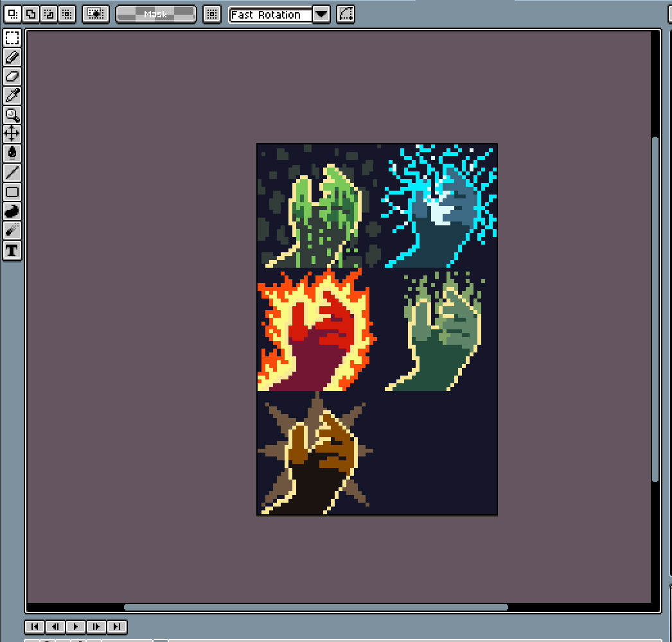
Task: Choose Replace selection mode
Action: tap(13, 14)
